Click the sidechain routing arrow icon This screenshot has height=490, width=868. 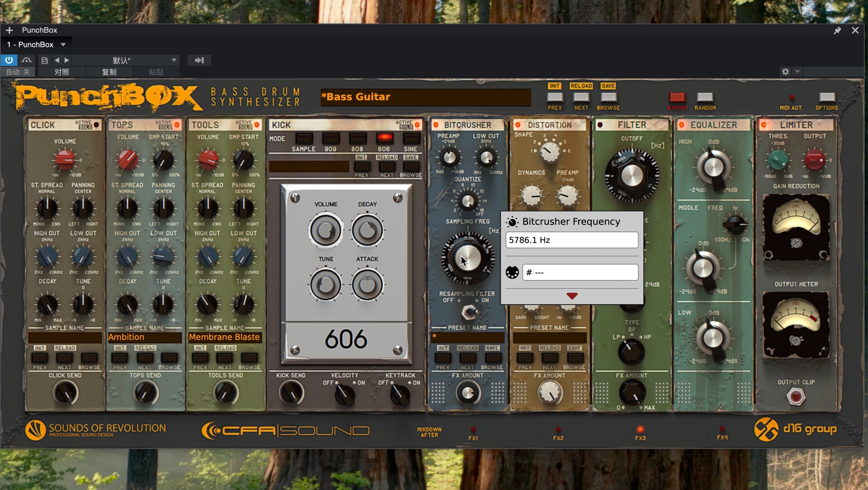click(x=199, y=60)
